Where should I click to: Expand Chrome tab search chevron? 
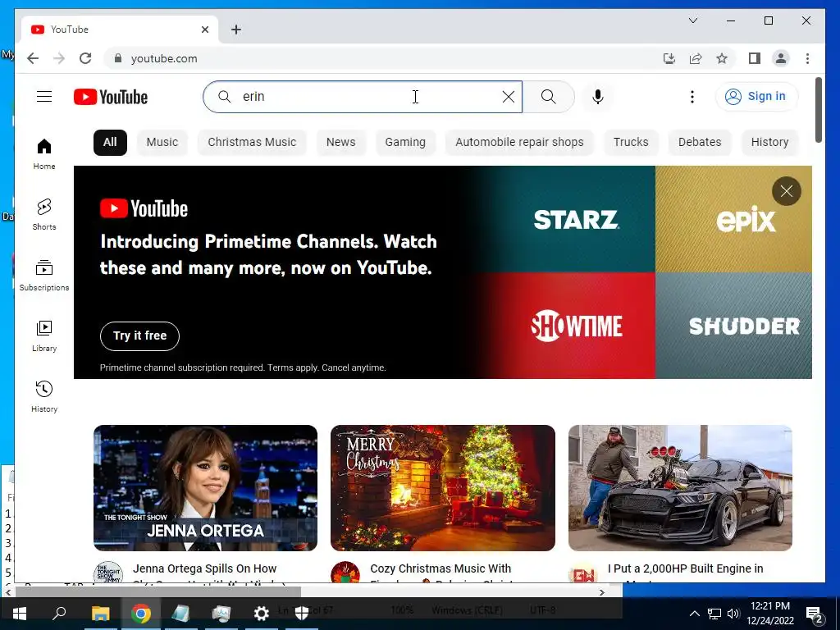692,21
